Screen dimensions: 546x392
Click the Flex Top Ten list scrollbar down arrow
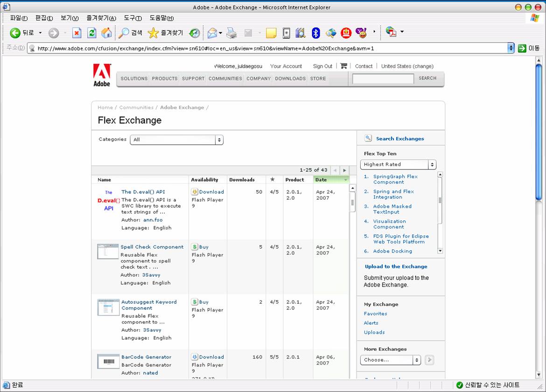coord(440,251)
